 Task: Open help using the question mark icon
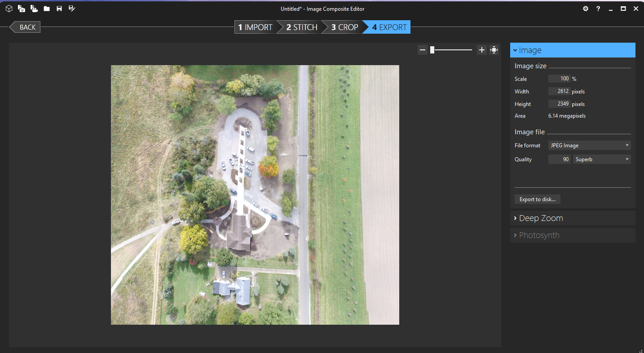[598, 8]
